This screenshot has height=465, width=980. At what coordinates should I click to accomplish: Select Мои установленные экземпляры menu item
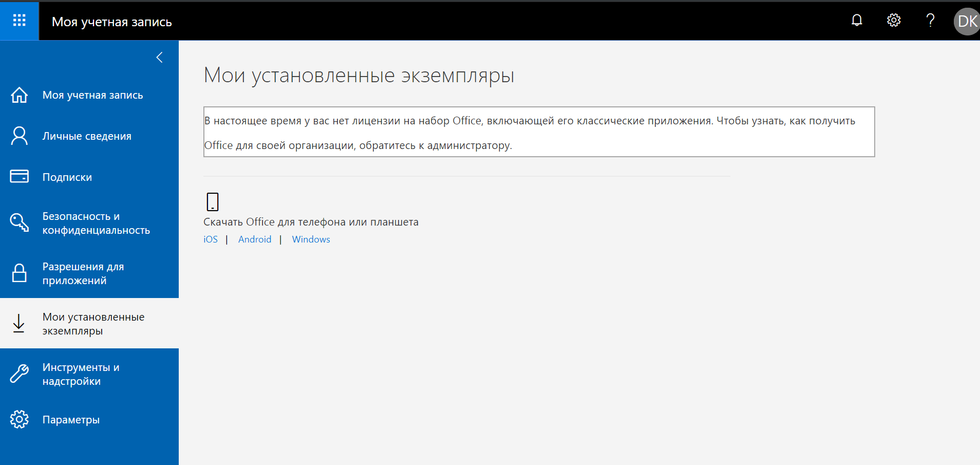click(89, 323)
